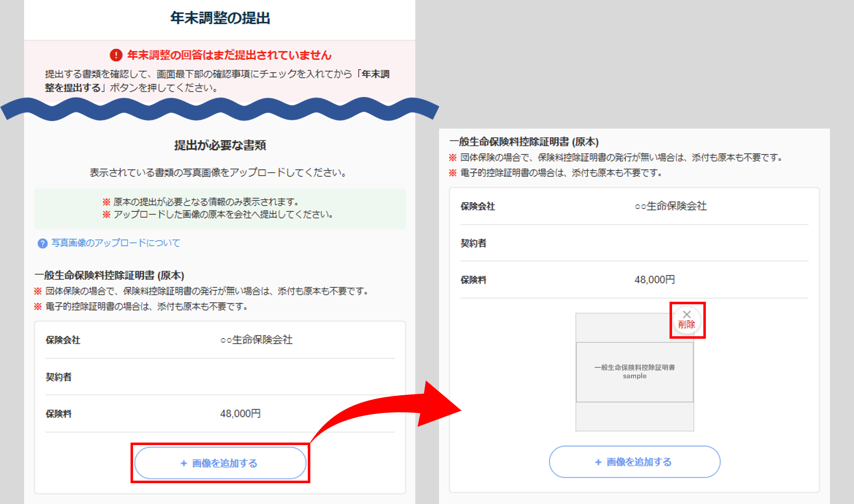
Task: Open 写真画像のアップロードについて help link
Action: point(115,243)
